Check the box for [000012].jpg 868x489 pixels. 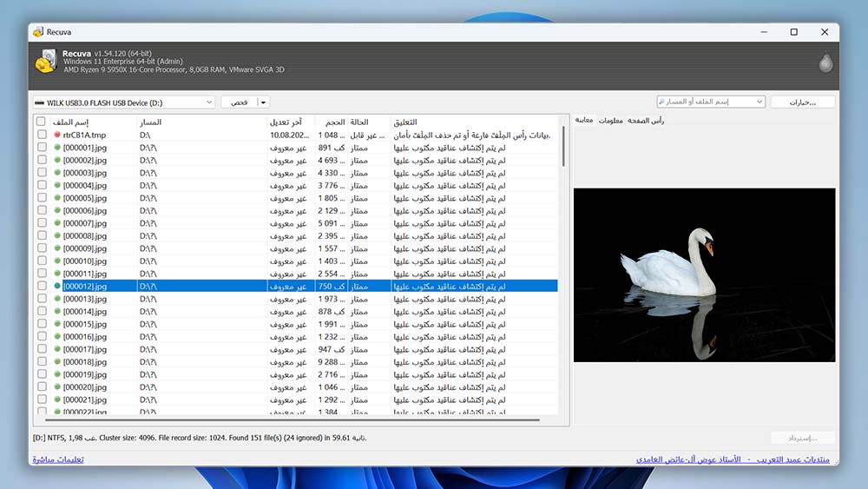click(42, 286)
